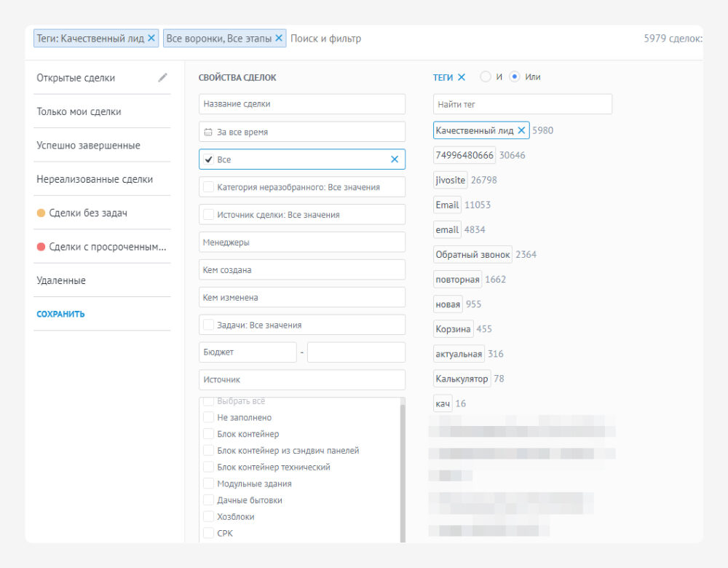The width and height of the screenshot is (728, 568).
Task: Open the 'Успешно завершенные' preset filter
Action: [x=88, y=146]
